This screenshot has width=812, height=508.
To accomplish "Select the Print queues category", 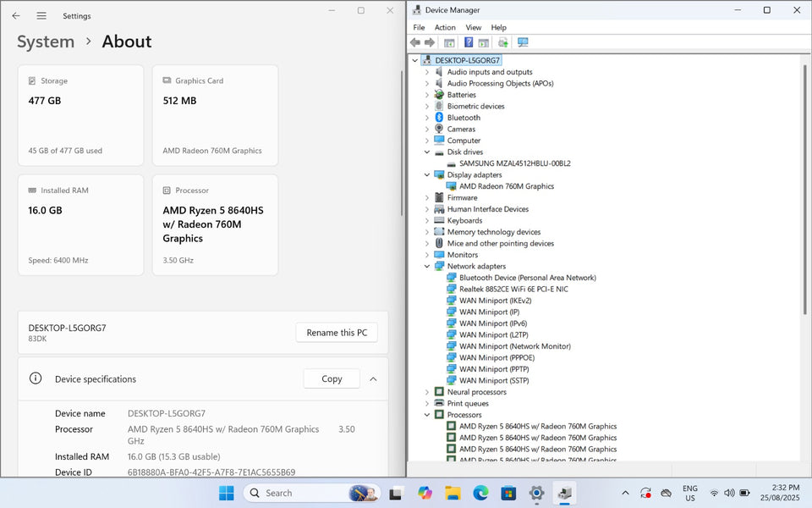I will [x=468, y=403].
